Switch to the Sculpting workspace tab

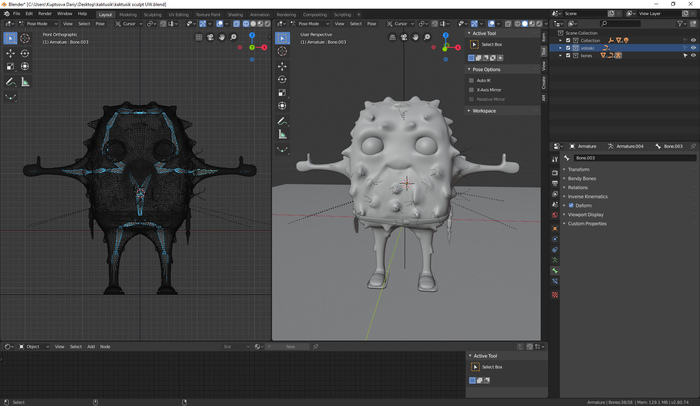(x=153, y=15)
